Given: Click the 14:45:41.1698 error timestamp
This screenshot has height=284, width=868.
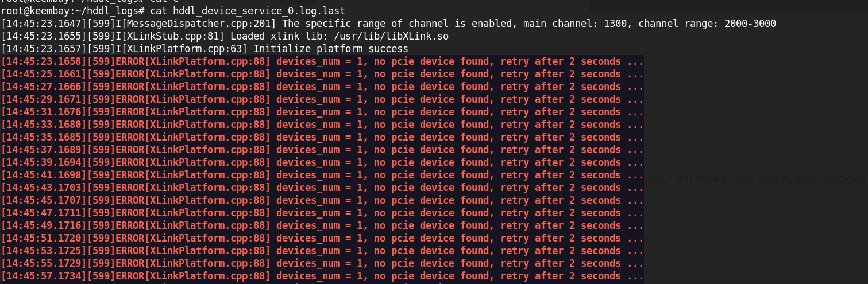Looking at the screenshot, I should (x=44, y=175).
